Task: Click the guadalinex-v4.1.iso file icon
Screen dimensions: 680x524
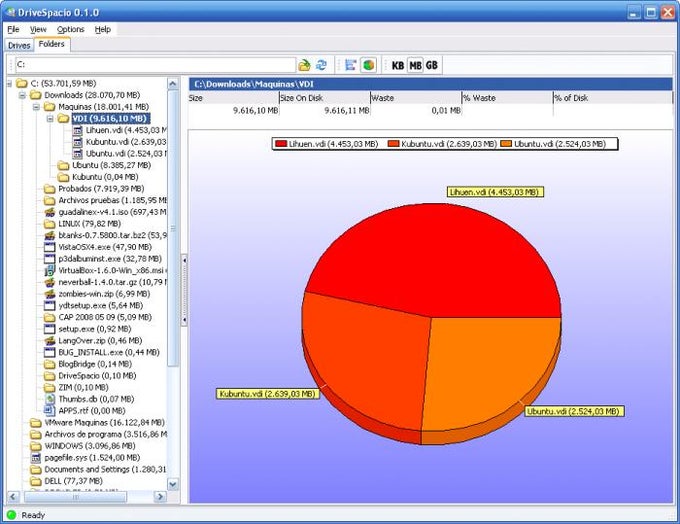Action: [x=50, y=212]
